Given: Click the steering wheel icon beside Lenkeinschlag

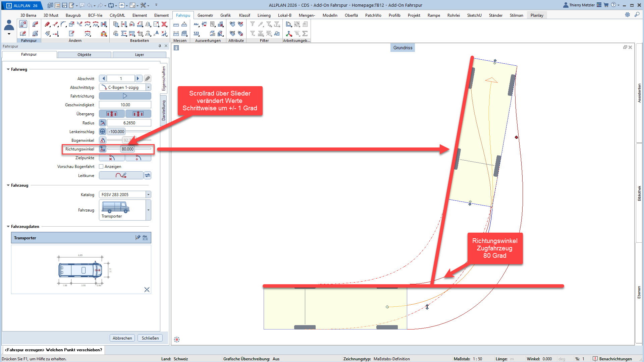Looking at the screenshot, I should [x=103, y=131].
